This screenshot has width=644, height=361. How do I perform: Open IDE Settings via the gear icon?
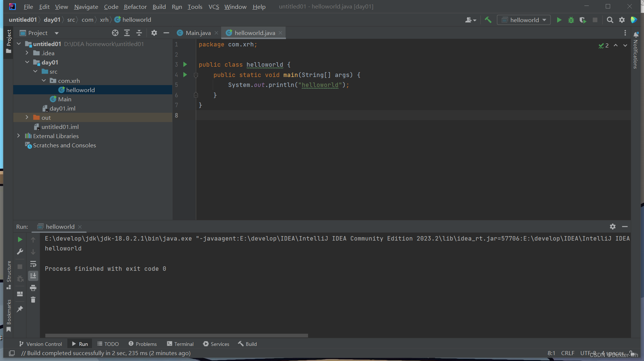click(x=622, y=20)
